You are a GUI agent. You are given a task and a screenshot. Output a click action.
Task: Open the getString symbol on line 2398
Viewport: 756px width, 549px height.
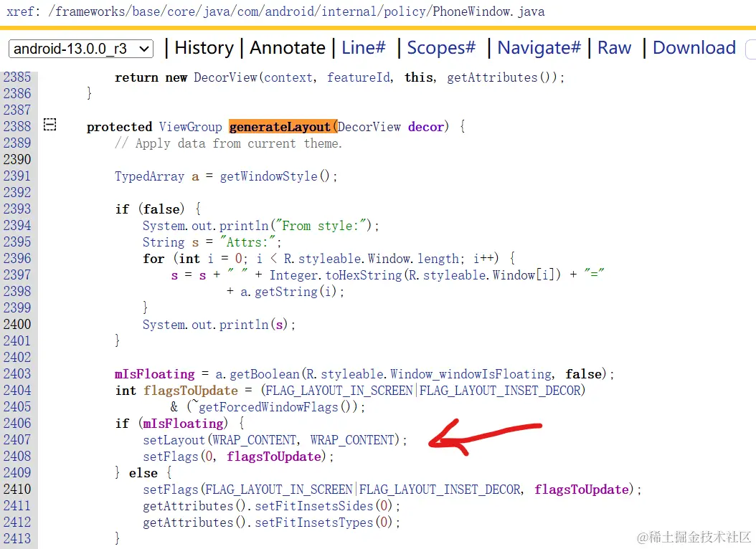pos(286,292)
